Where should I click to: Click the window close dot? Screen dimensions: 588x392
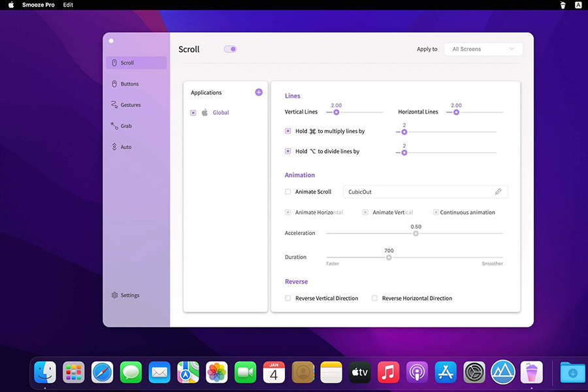click(111, 41)
